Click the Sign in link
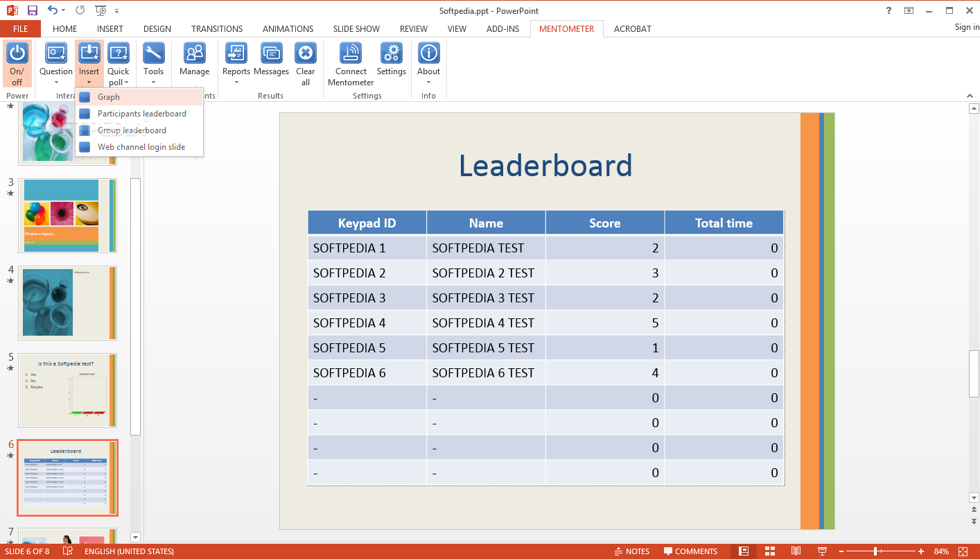This screenshot has width=980, height=559. pos(967,27)
